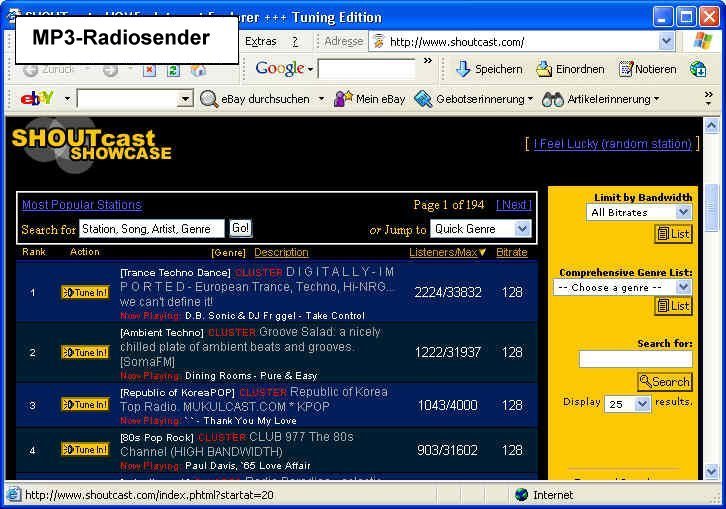Click the Station, Song, Artist, Genre search field
Image resolution: width=726 pixels, height=509 pixels.
tap(151, 229)
